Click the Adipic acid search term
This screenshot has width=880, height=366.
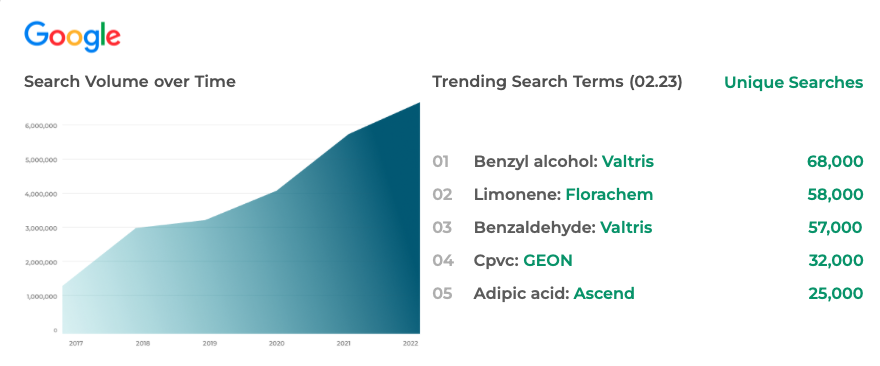pos(521,293)
